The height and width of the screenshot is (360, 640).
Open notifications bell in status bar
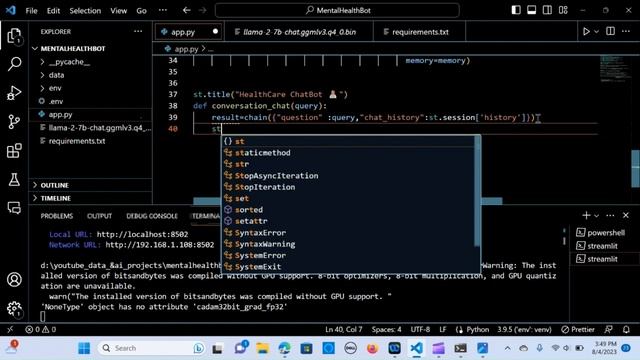tap(626, 329)
